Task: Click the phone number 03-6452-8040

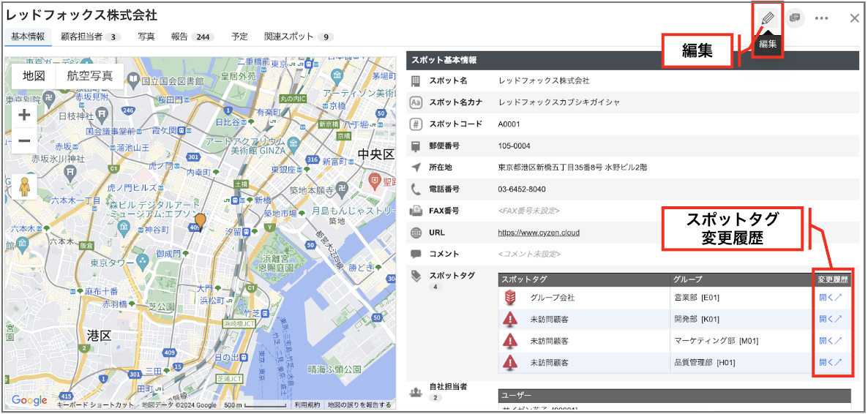Action: 522,189
